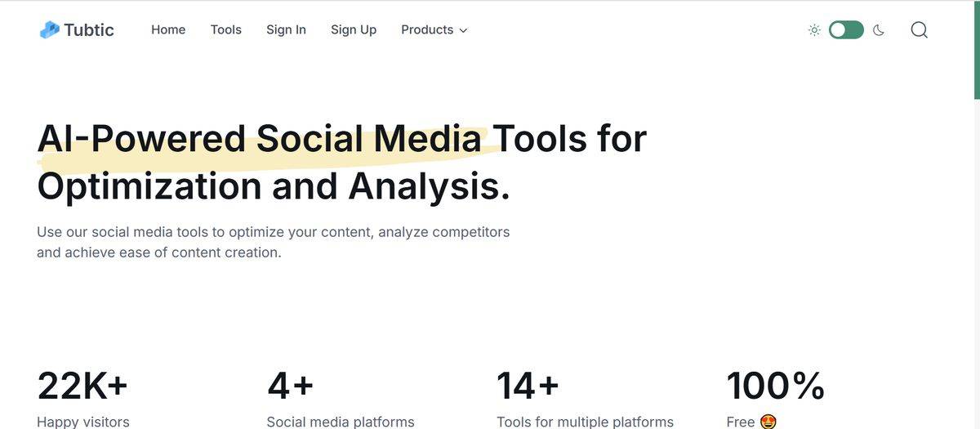
Task: Toggle the dark mode switch
Action: pos(846,30)
